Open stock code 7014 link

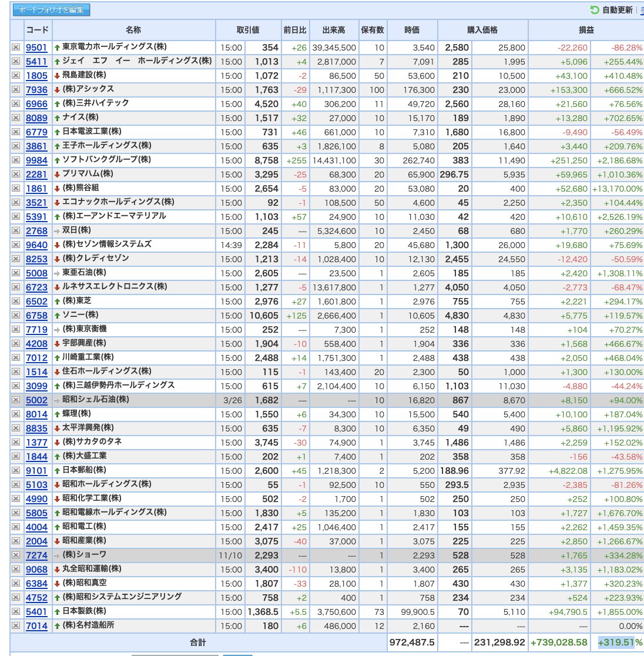36,626
